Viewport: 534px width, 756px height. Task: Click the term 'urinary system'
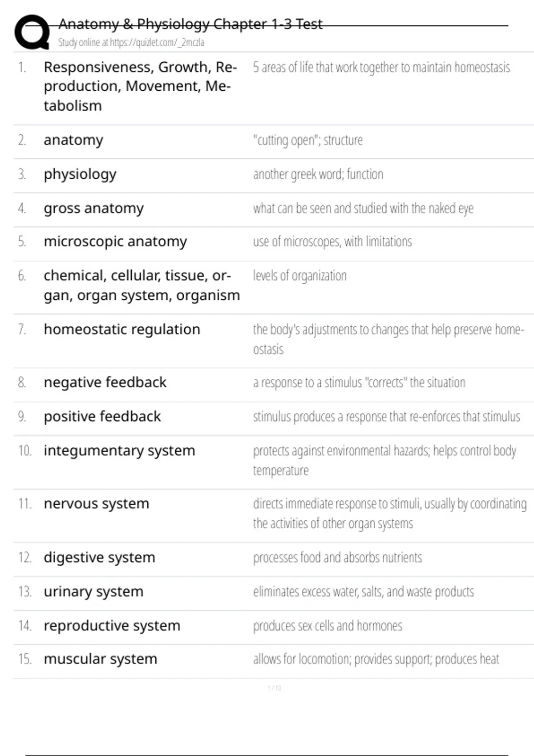pos(93,592)
